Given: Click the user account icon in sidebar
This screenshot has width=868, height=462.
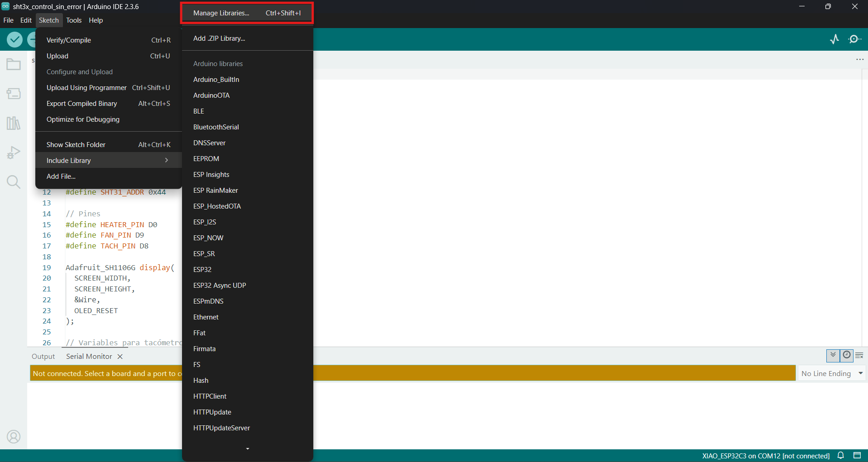Looking at the screenshot, I should (x=14, y=437).
